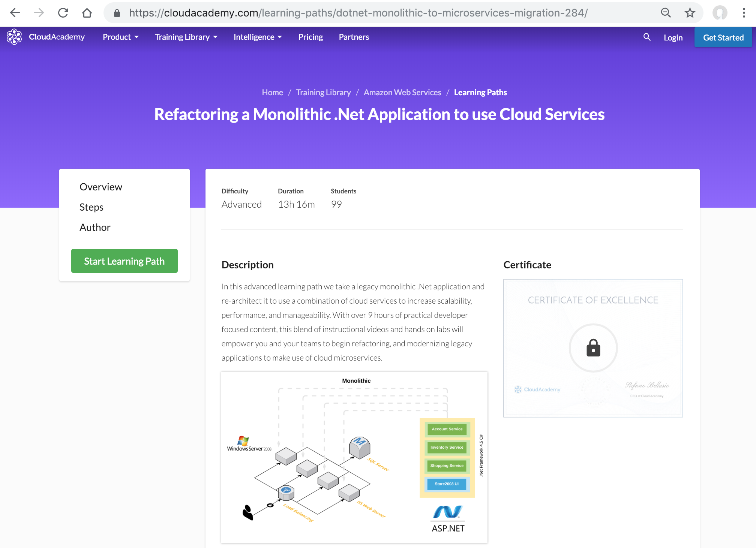Open site search magnifier icon
The height and width of the screenshot is (548, 756).
(647, 37)
